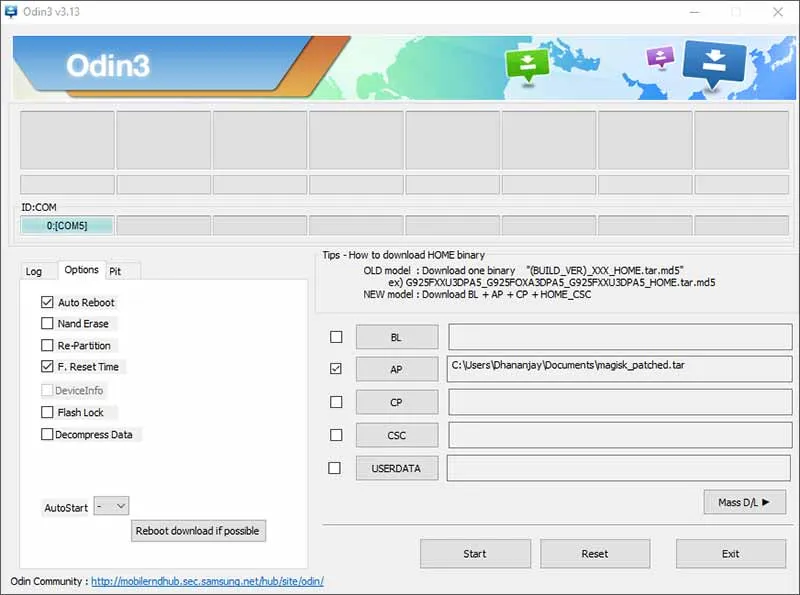Enable the Nand Erase option
The width and height of the screenshot is (800, 595).
pyautogui.click(x=47, y=323)
